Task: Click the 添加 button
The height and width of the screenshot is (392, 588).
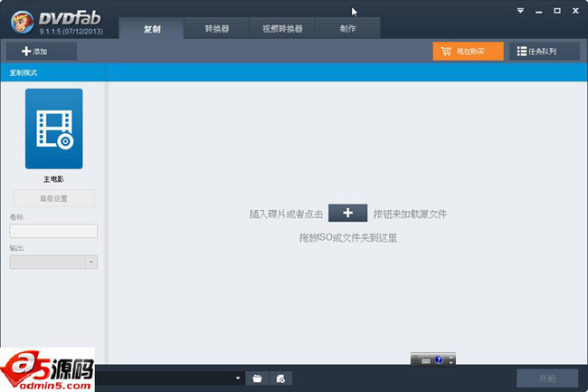Action: point(42,51)
